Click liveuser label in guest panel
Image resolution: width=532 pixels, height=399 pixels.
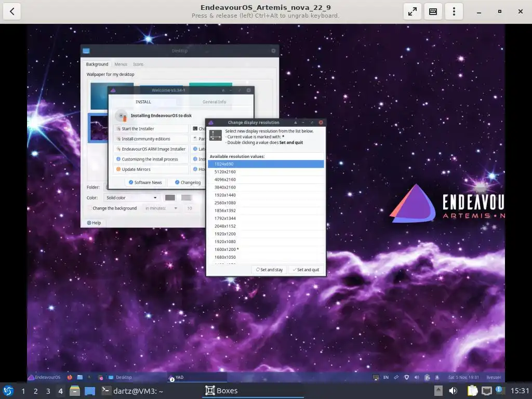point(494,377)
